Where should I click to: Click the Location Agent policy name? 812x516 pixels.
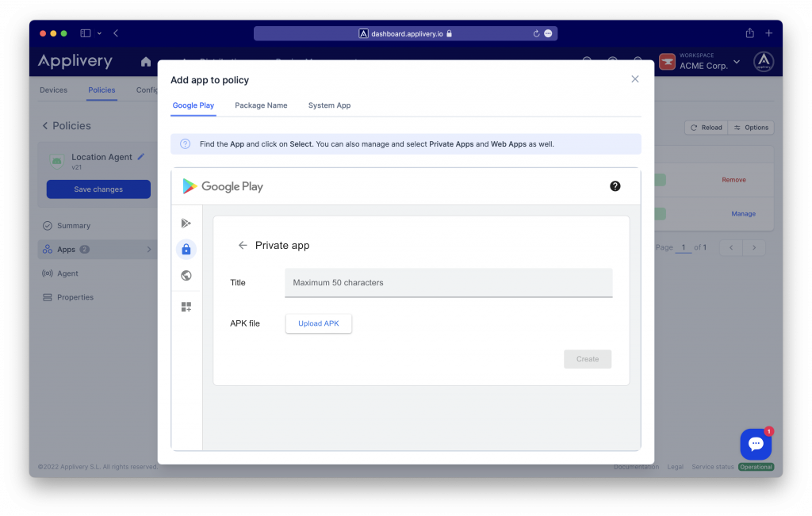pyautogui.click(x=101, y=157)
